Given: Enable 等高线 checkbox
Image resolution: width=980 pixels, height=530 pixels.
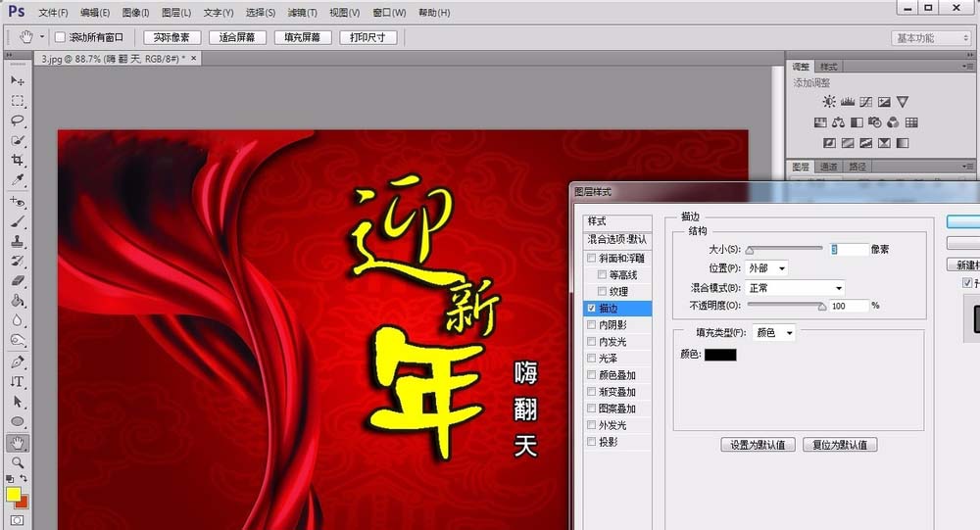Looking at the screenshot, I should point(602,274).
